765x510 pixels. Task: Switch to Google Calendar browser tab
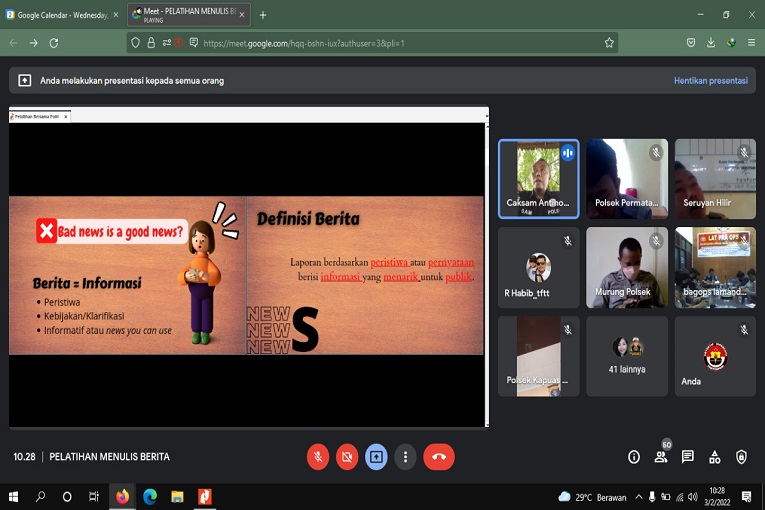click(x=62, y=15)
